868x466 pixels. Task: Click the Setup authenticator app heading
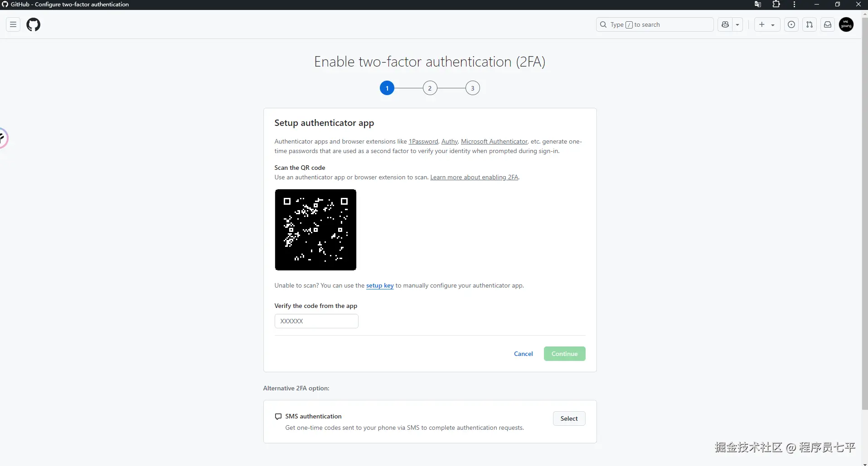(324, 123)
